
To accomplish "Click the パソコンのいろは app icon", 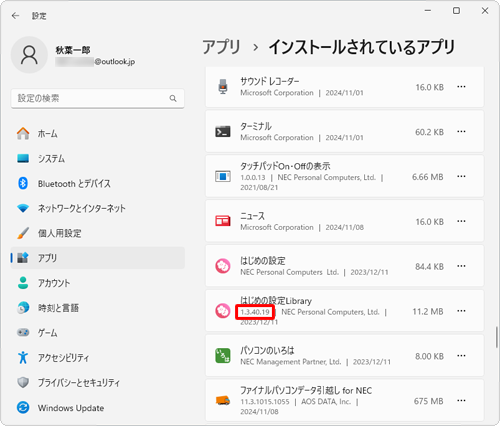I will (223, 356).
